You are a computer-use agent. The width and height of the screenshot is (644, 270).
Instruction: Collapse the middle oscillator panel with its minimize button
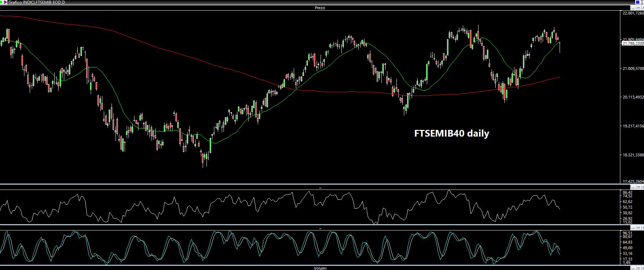click(x=634, y=187)
